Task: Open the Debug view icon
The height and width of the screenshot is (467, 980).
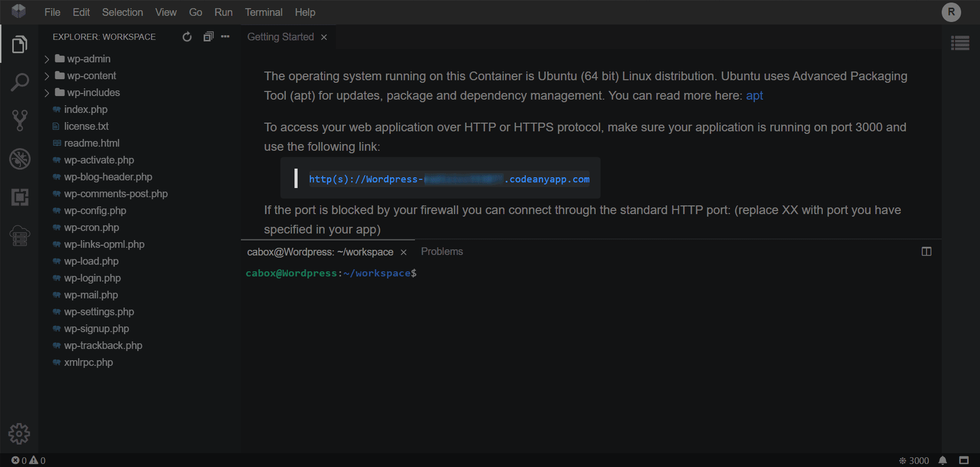Action: 19,159
